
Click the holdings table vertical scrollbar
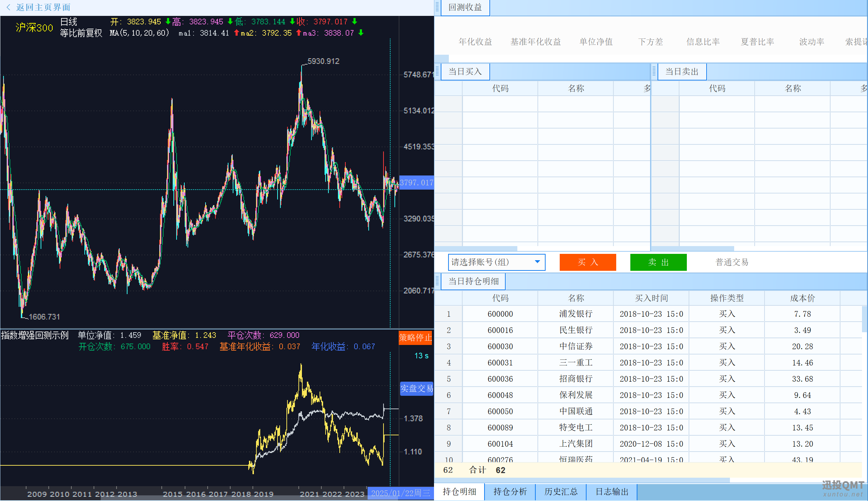[x=864, y=320]
